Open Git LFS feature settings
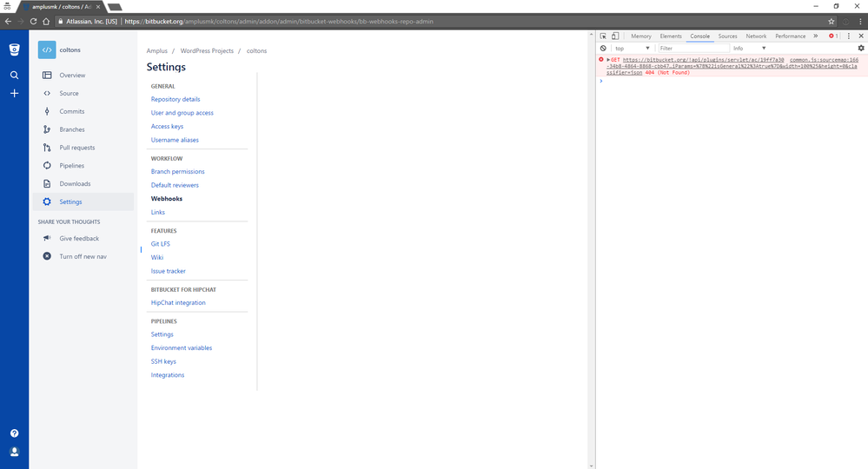The image size is (868, 469). (x=161, y=244)
